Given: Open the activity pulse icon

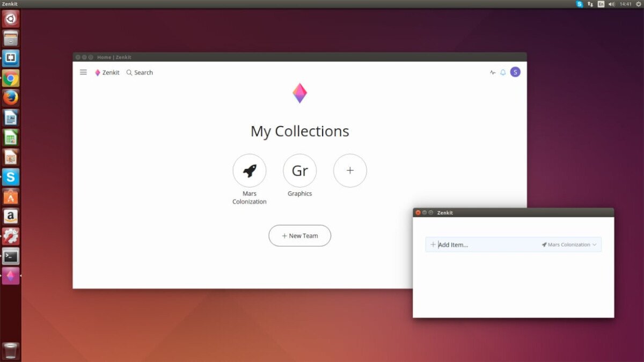Looking at the screenshot, I should (x=493, y=72).
